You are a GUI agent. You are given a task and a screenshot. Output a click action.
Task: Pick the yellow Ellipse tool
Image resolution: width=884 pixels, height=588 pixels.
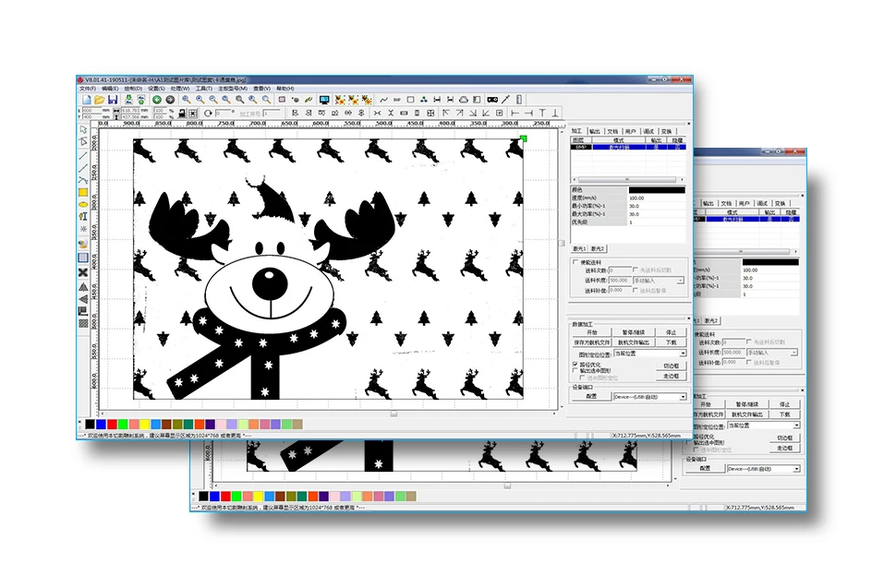83,204
